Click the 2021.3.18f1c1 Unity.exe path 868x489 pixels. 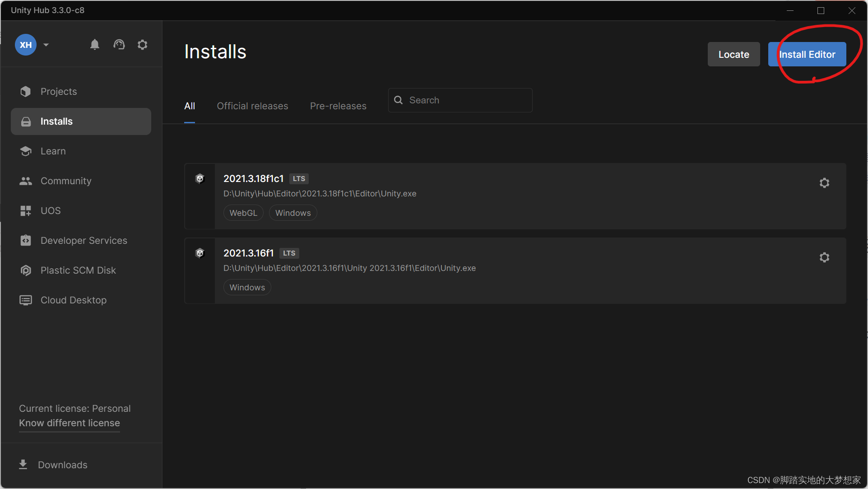tap(320, 194)
